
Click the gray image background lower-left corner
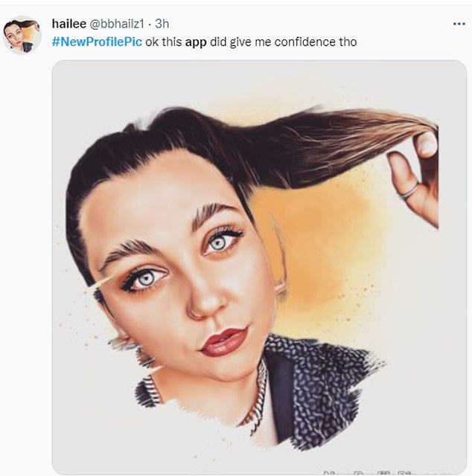tap(82, 439)
